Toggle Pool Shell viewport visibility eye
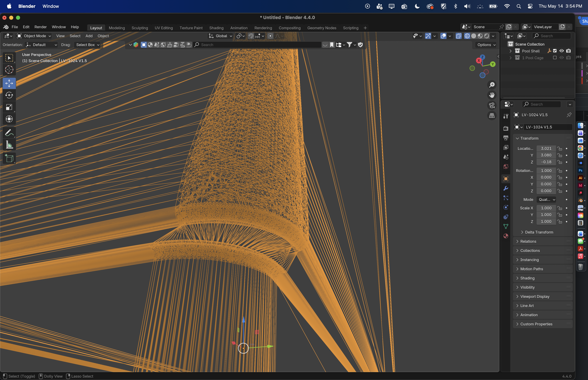Viewport: 588px width, 380px height. [562, 51]
